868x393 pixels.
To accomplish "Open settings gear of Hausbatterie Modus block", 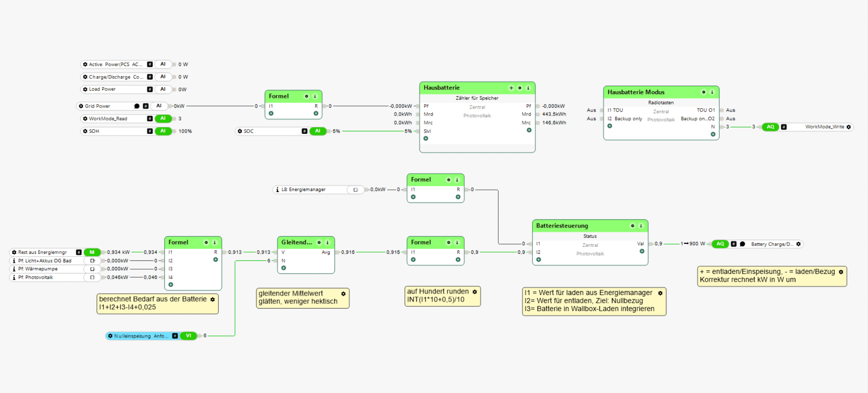I will [x=703, y=92].
